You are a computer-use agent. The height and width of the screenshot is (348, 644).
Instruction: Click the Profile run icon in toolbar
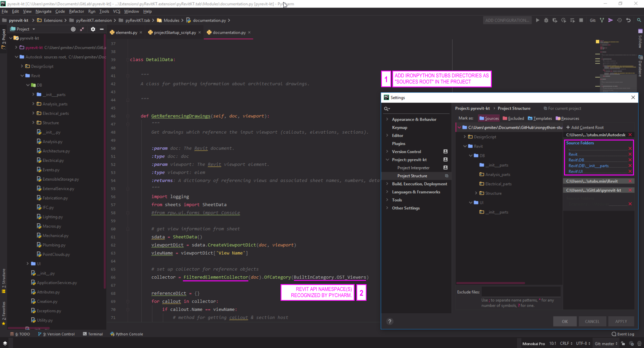[x=563, y=20]
